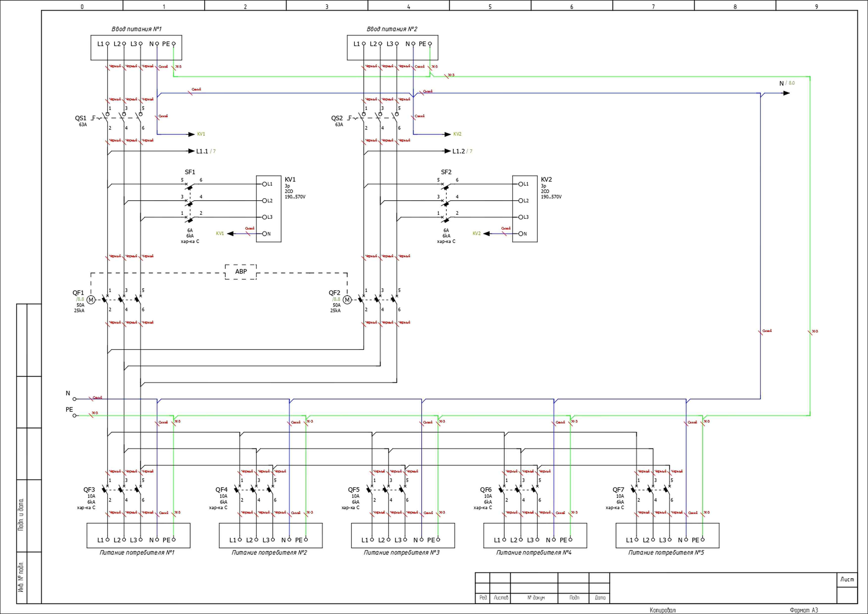
Task: Click the QF1 motor drive M symbol
Action: 91,300
